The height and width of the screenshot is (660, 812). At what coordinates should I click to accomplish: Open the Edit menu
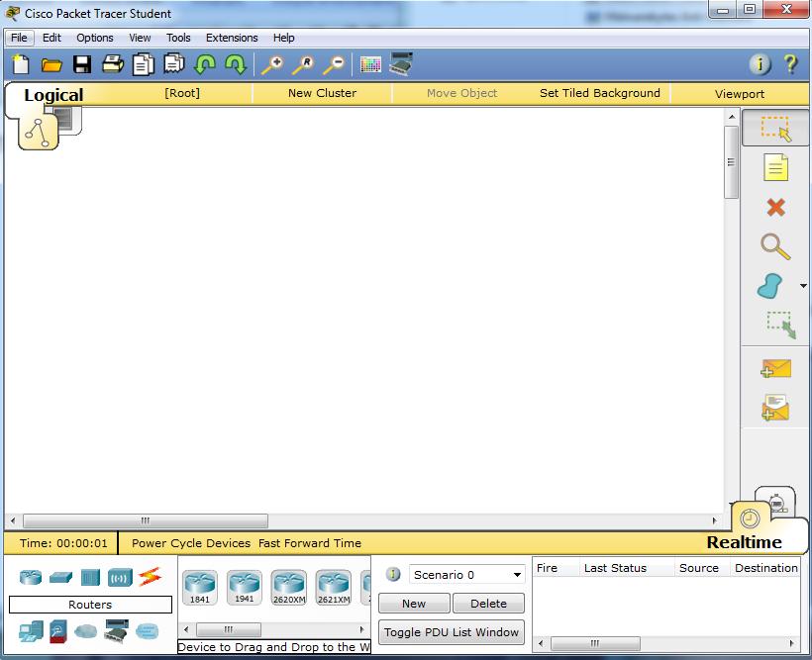51,38
